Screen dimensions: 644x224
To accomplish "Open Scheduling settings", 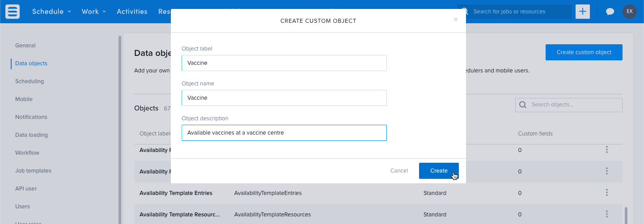I will (30, 81).
